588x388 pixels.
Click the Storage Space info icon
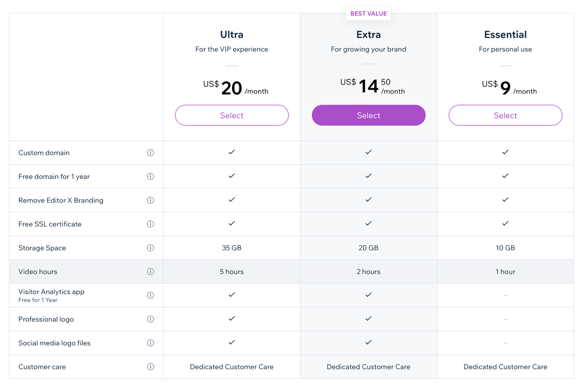[150, 248]
